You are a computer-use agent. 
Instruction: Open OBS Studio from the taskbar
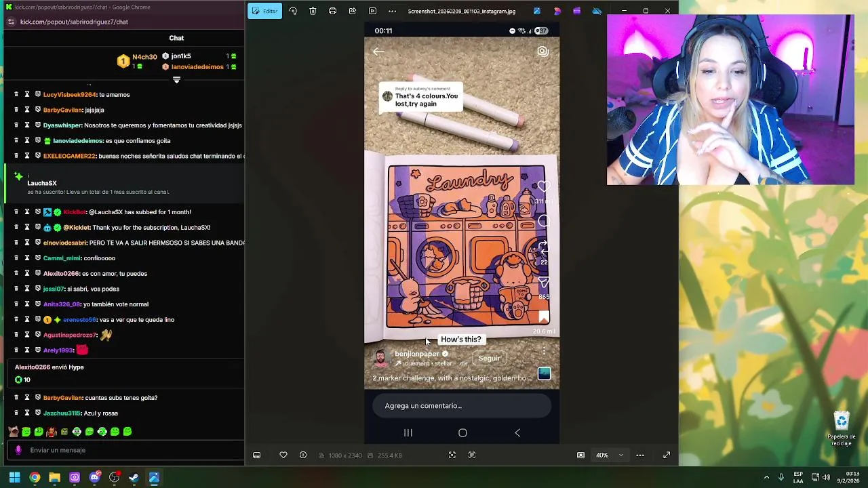click(114, 478)
